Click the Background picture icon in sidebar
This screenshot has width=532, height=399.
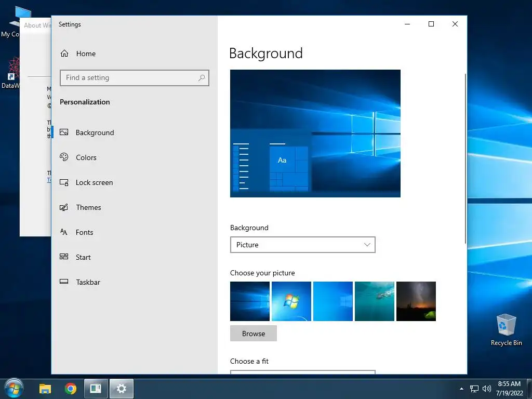64,132
